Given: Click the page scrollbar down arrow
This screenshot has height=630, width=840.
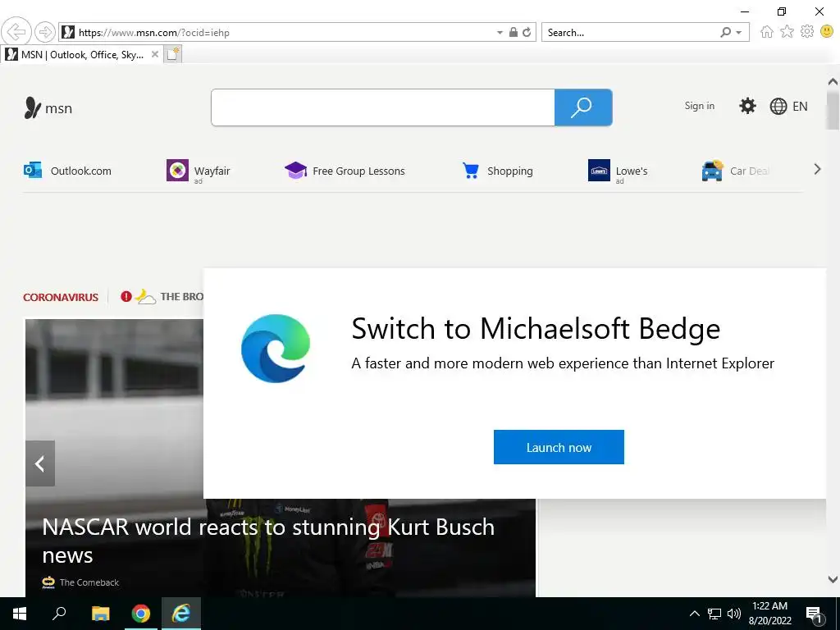Looking at the screenshot, I should (x=833, y=579).
